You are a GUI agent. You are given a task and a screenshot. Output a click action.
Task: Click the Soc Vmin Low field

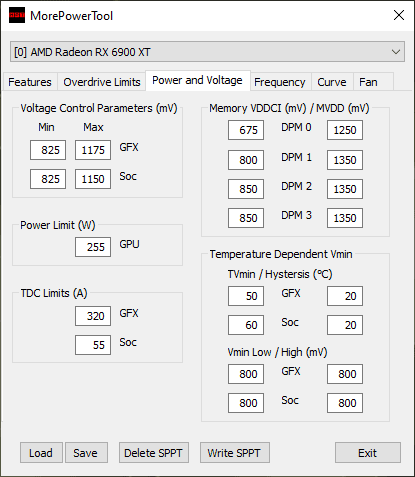246,403
